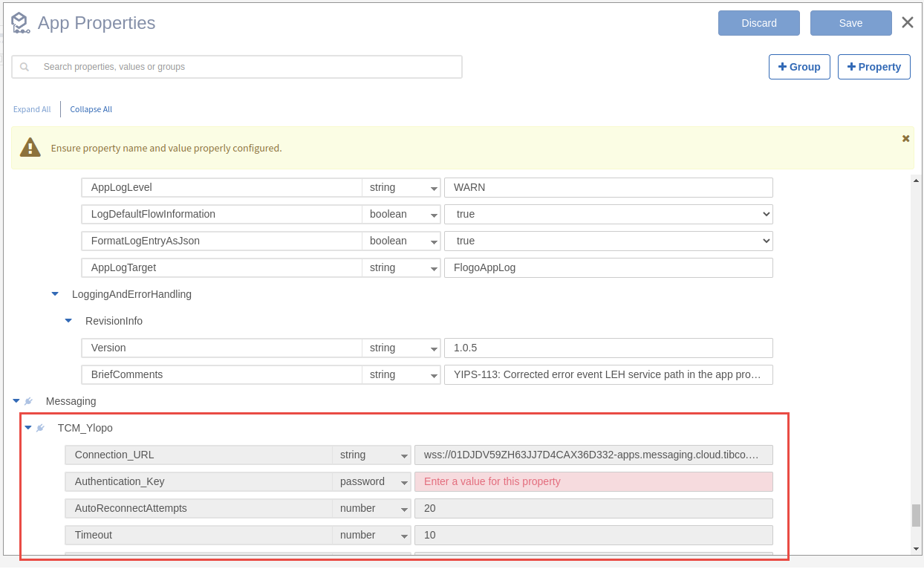Click the Timeout value 10
Image resolution: width=924 pixels, height=569 pixels.
[x=593, y=535]
